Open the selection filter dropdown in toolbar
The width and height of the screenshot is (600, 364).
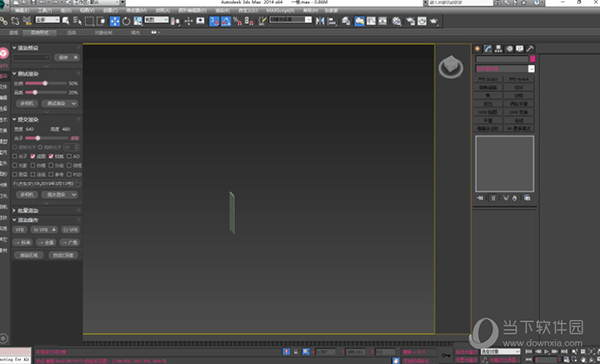pyautogui.click(x=47, y=20)
